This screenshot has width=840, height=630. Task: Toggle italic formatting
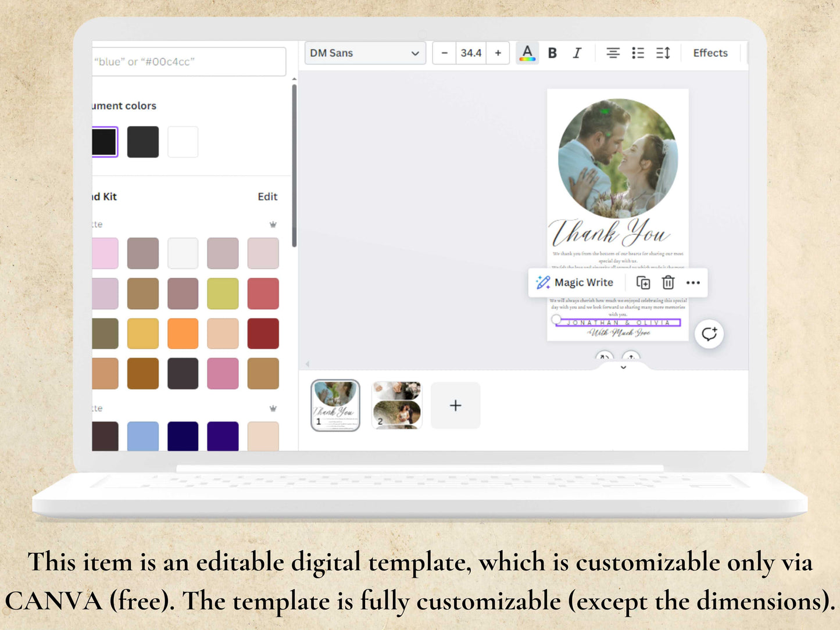(x=577, y=53)
